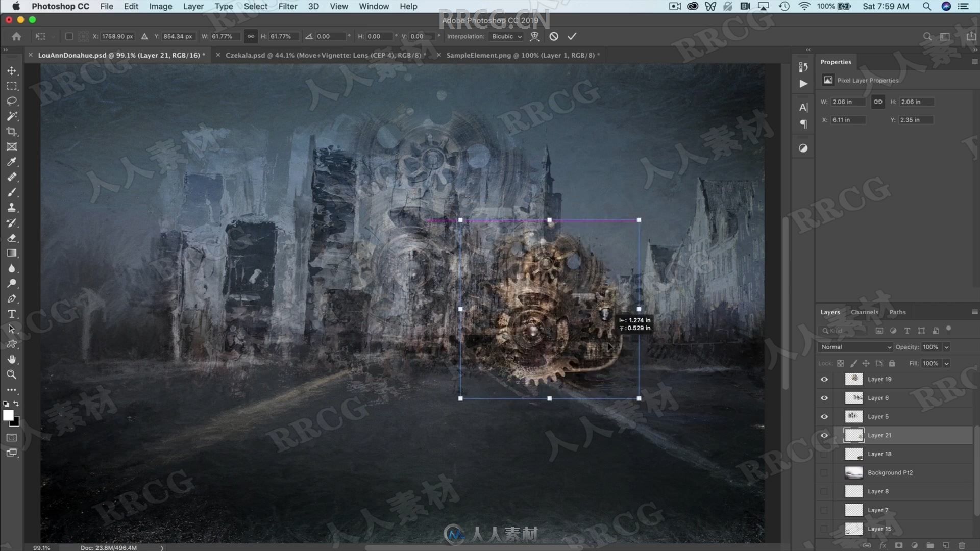Image resolution: width=980 pixels, height=551 pixels.
Task: Select the History Brush tool
Action: pyautogui.click(x=12, y=223)
